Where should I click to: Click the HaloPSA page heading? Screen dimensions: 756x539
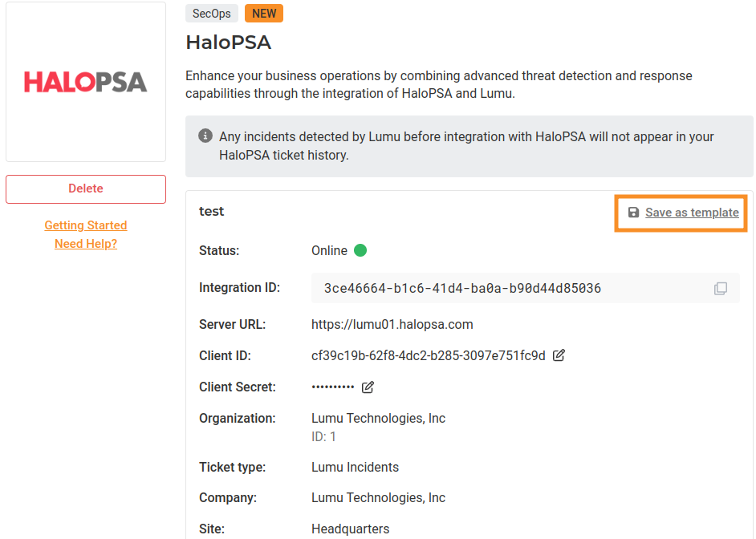click(228, 42)
